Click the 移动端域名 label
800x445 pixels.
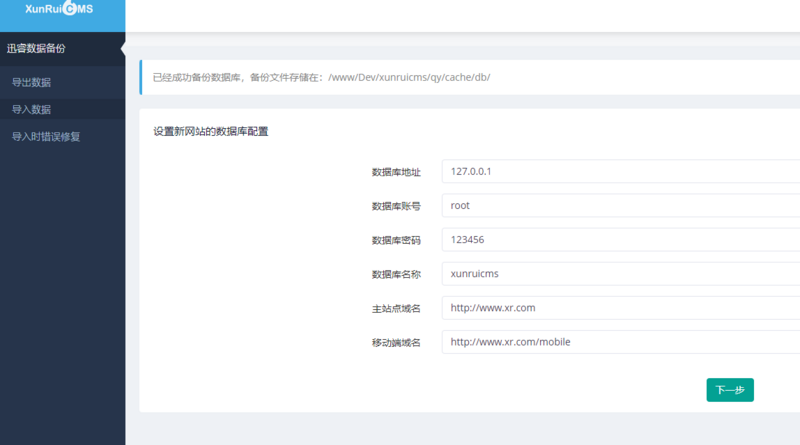pyautogui.click(x=396, y=343)
